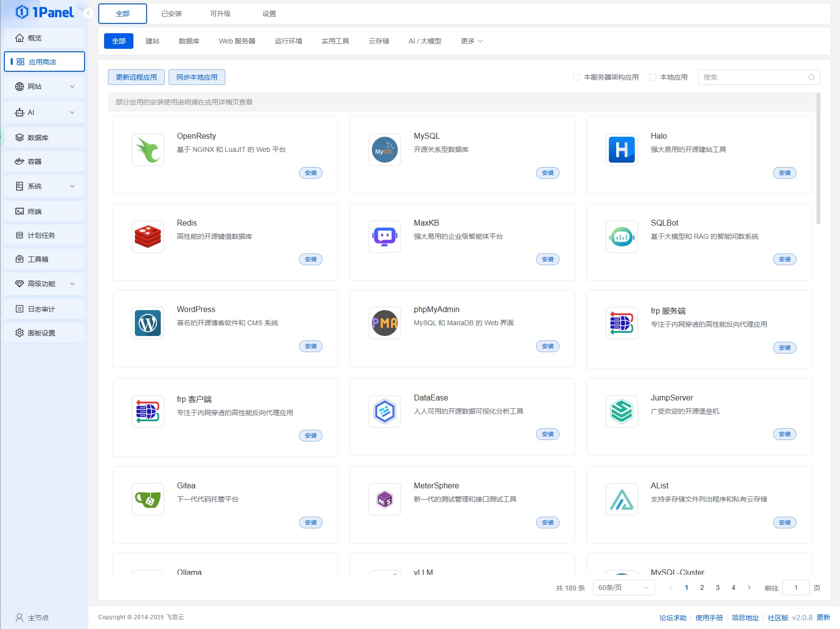
Task: Open the frp 客户端 app icon
Action: pos(148,411)
